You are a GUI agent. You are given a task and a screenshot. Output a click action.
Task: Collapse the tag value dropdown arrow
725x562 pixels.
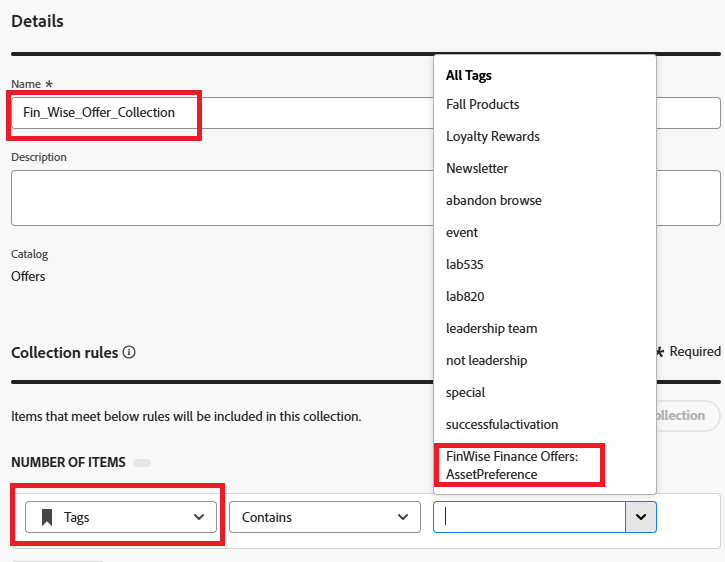tap(640, 517)
